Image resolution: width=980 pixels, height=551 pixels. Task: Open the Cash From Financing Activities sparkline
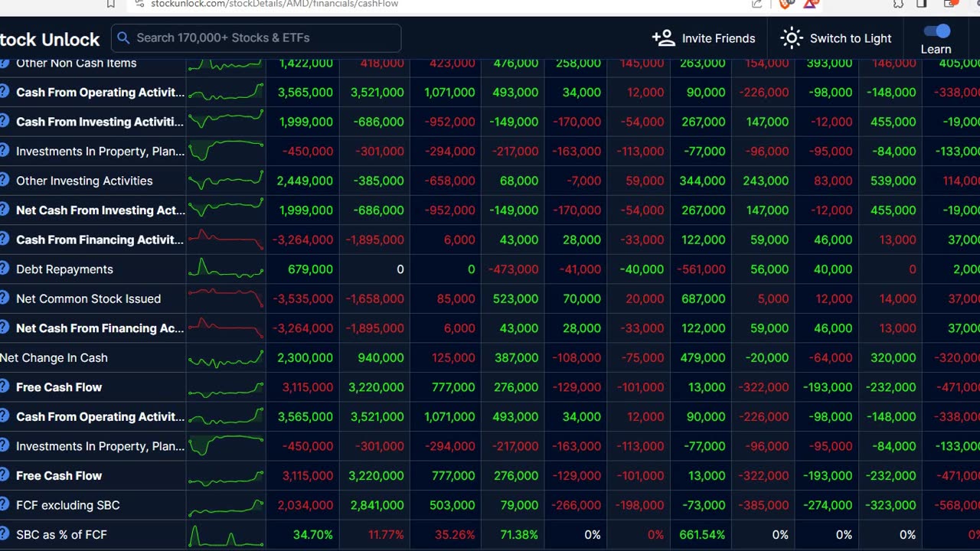[x=226, y=240]
